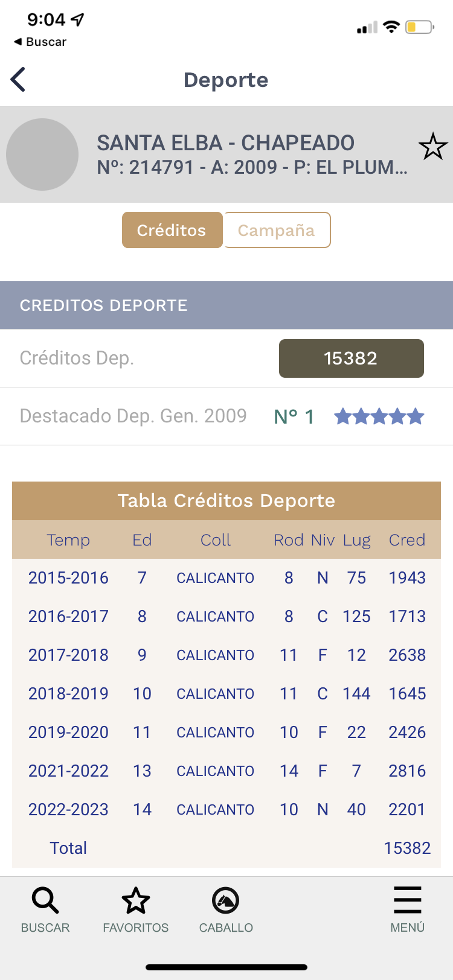Tap the five-star rating
The width and height of the screenshot is (453, 980).
[x=379, y=416]
